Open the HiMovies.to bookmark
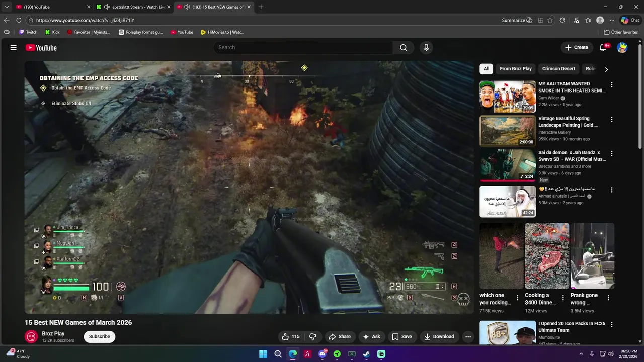This screenshot has height=362, width=644. 222,32
